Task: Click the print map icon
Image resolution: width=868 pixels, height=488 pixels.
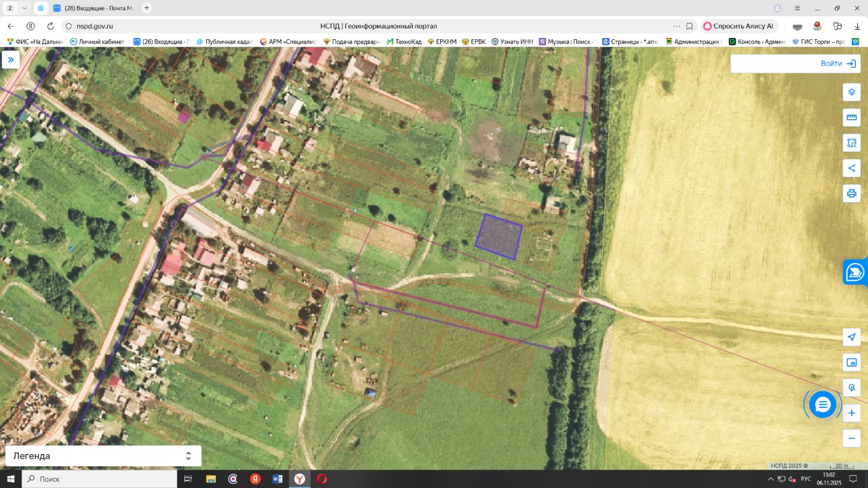Action: coord(852,193)
